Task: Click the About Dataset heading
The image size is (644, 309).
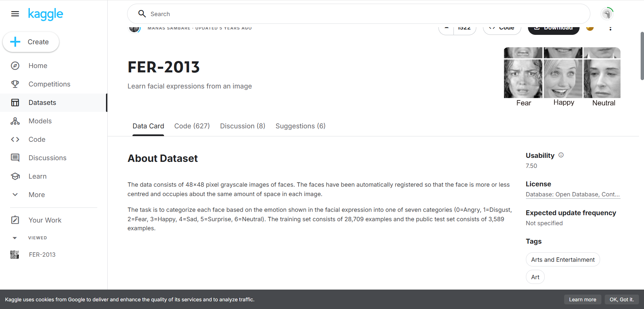Action: point(163,158)
